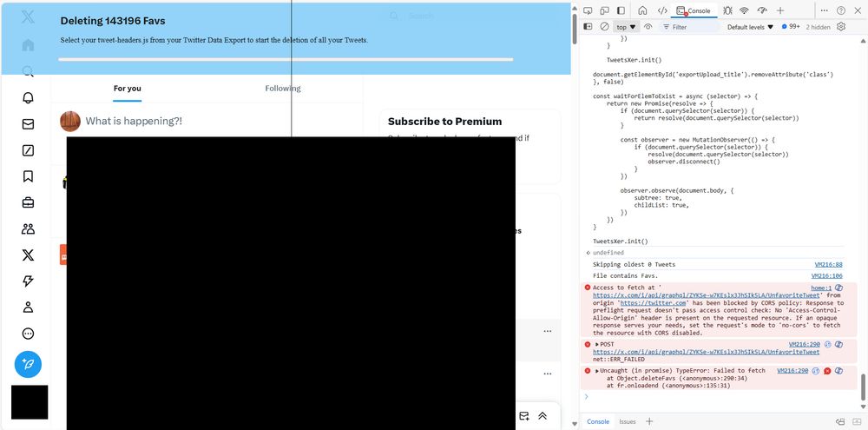Expand messages drawer with the double chevron
The image size is (868, 430).
coord(542,415)
